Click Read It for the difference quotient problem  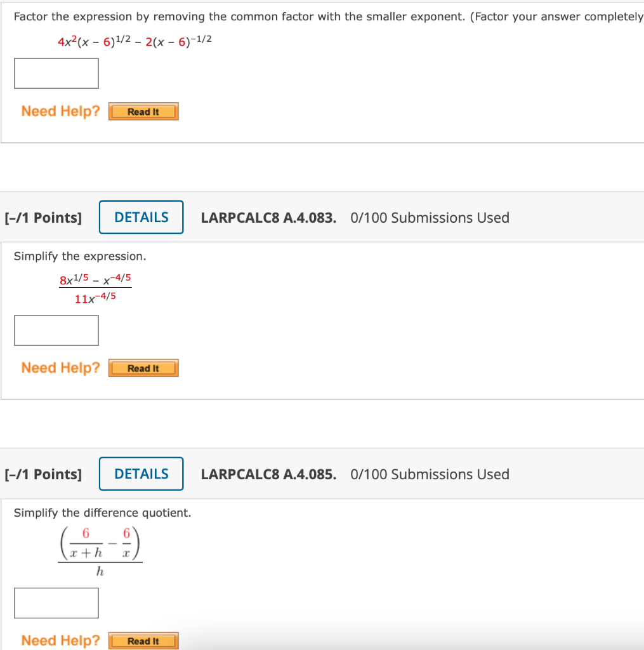pos(143,640)
